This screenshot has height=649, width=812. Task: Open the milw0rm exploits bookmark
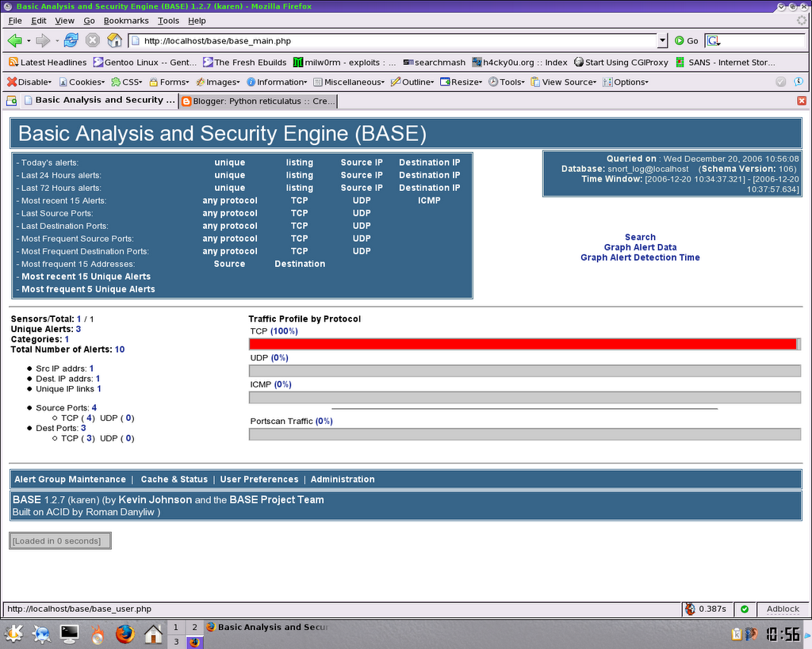[x=344, y=63]
